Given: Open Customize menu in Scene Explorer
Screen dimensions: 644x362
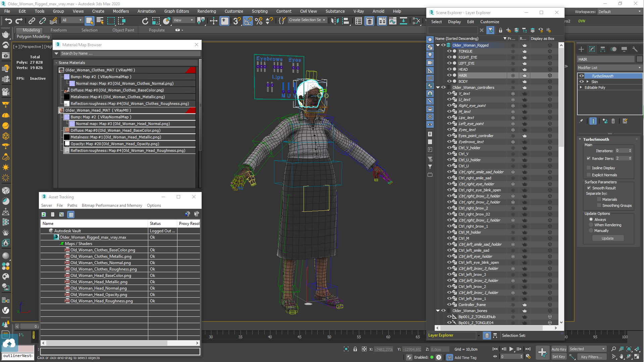Looking at the screenshot, I should (x=489, y=21).
